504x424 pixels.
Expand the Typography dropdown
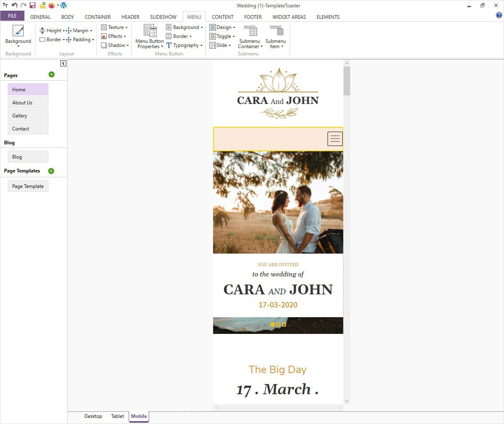(185, 45)
